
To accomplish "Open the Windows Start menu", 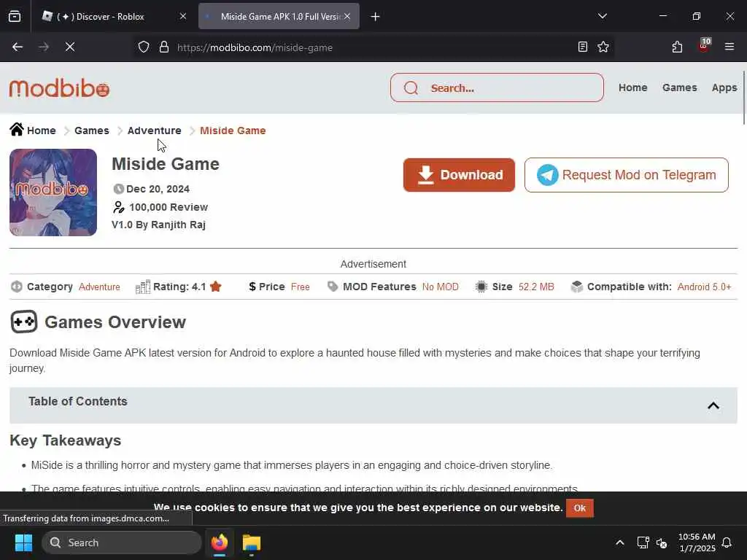I will [x=23, y=542].
